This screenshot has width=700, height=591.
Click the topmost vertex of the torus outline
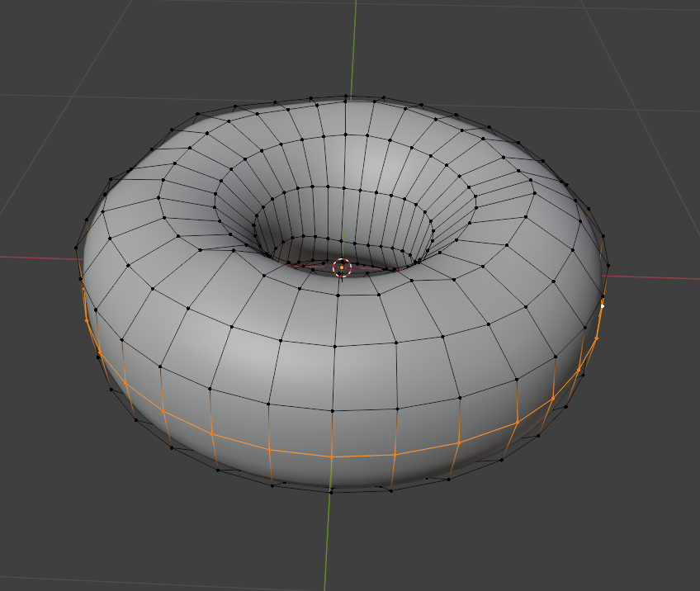point(344,96)
